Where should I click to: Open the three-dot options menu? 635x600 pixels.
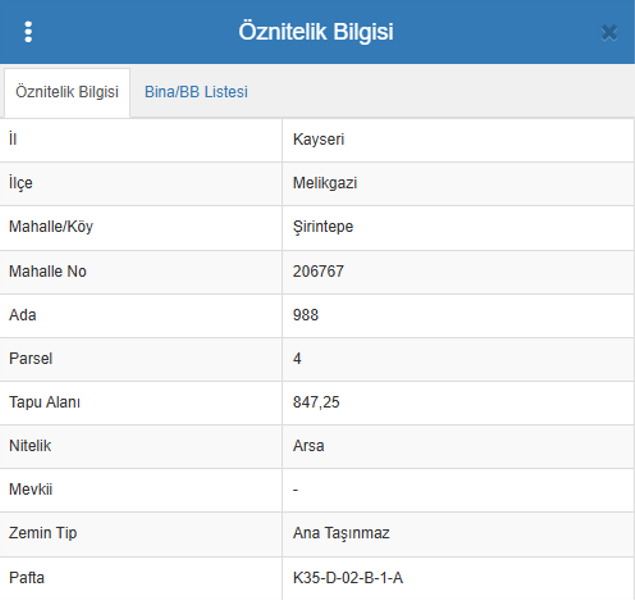pos(28,32)
